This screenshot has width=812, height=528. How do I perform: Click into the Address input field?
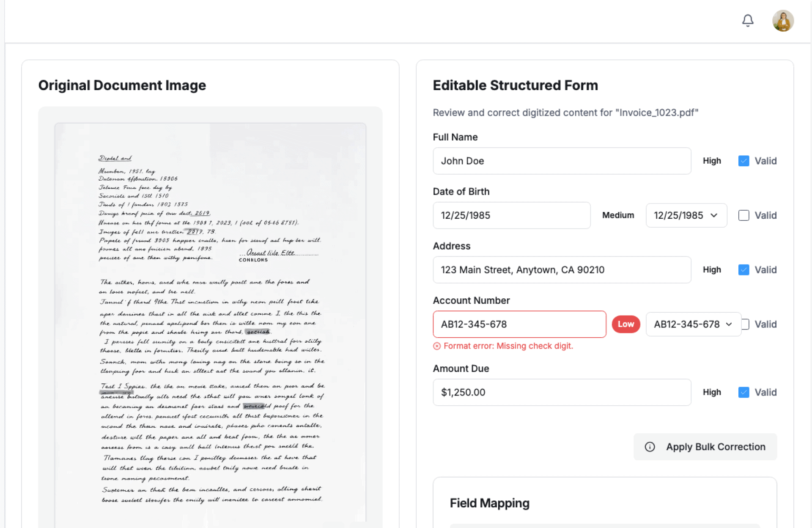click(x=562, y=270)
